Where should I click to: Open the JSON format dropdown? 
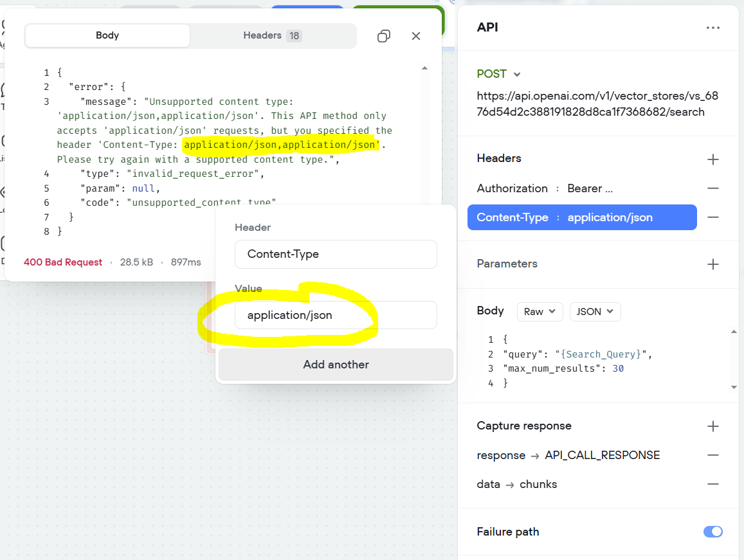click(595, 312)
